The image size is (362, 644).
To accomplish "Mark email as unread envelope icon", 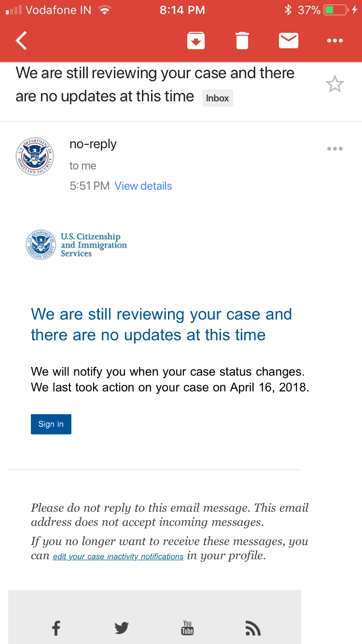I will 289,41.
